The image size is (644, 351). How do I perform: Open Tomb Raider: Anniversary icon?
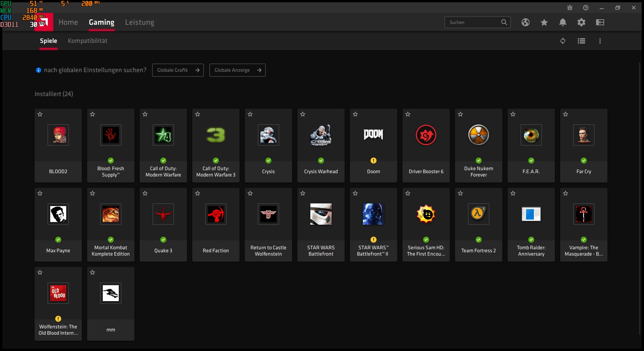point(531,214)
